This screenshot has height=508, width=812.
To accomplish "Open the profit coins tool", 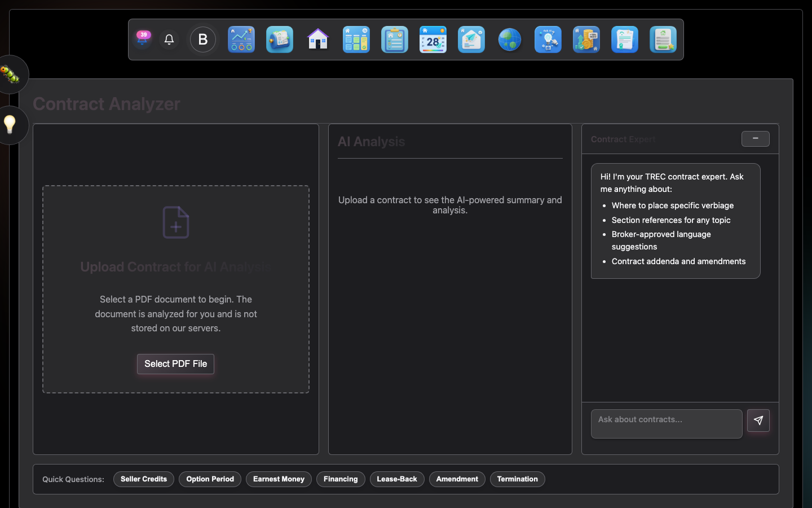I will pyautogui.click(x=586, y=40).
